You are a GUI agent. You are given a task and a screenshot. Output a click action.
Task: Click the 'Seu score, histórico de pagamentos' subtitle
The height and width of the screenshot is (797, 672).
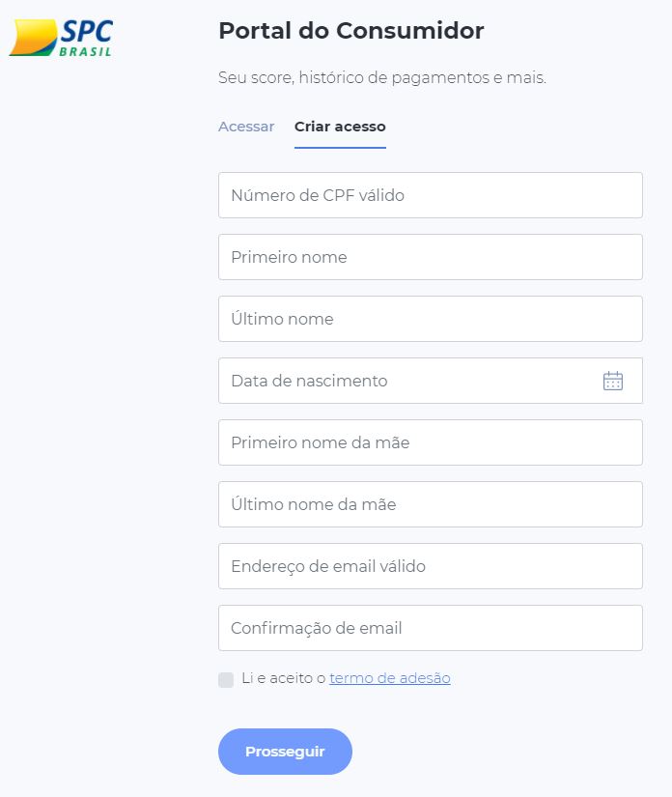[x=381, y=77]
